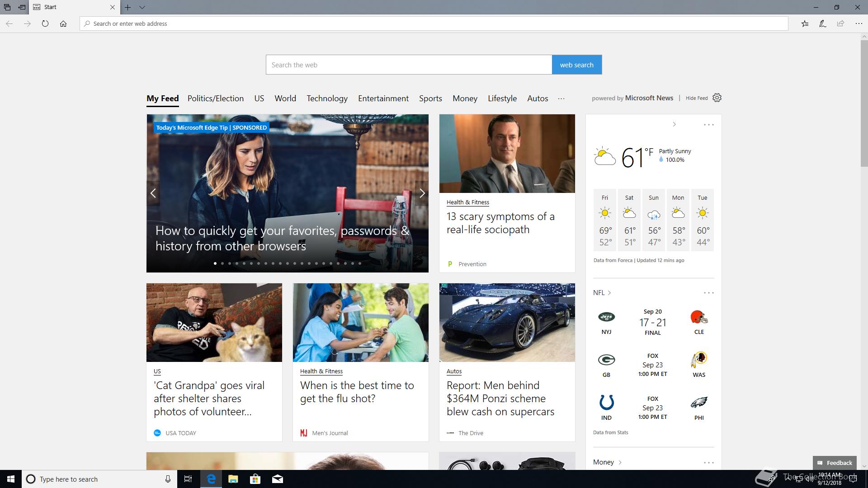Click the Feedback button
This screenshot has height=488, width=868.
[x=835, y=463]
